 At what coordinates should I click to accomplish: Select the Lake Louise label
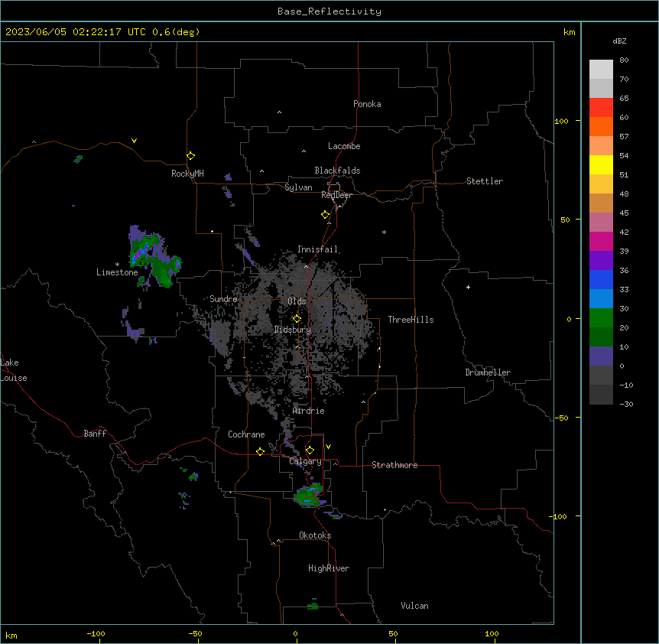click(x=14, y=370)
